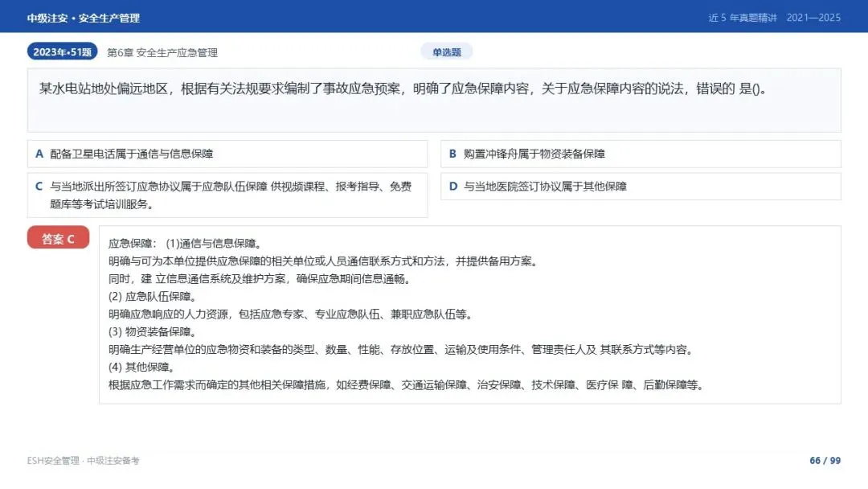The image size is (868, 489).
Task: Click header text 近5年真题精讲 2021—2025
Action: pyautogui.click(x=775, y=18)
